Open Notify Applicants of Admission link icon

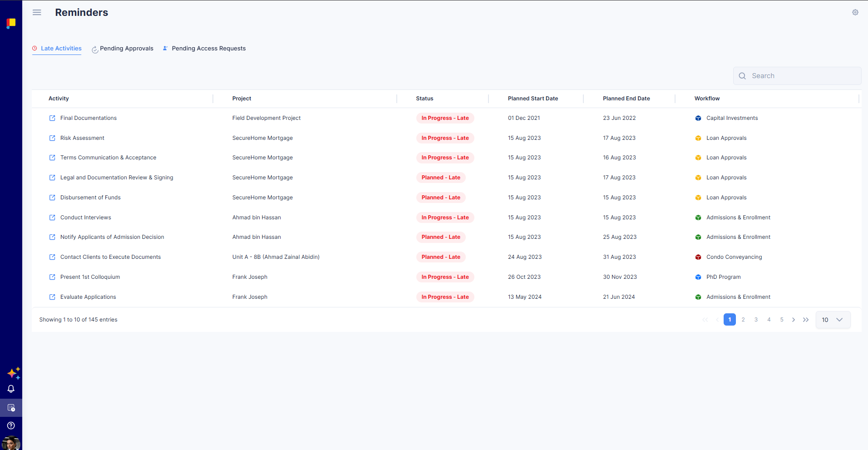coord(52,237)
